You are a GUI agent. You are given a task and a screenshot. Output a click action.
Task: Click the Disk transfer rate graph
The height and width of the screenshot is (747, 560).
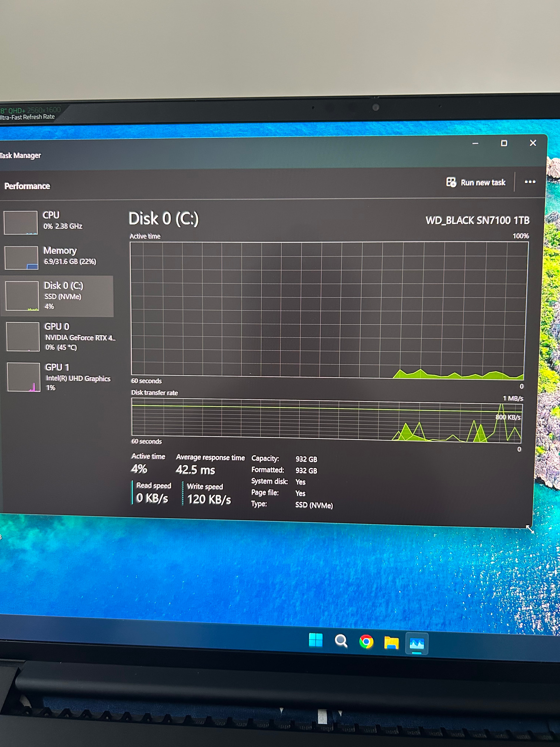[x=326, y=419]
